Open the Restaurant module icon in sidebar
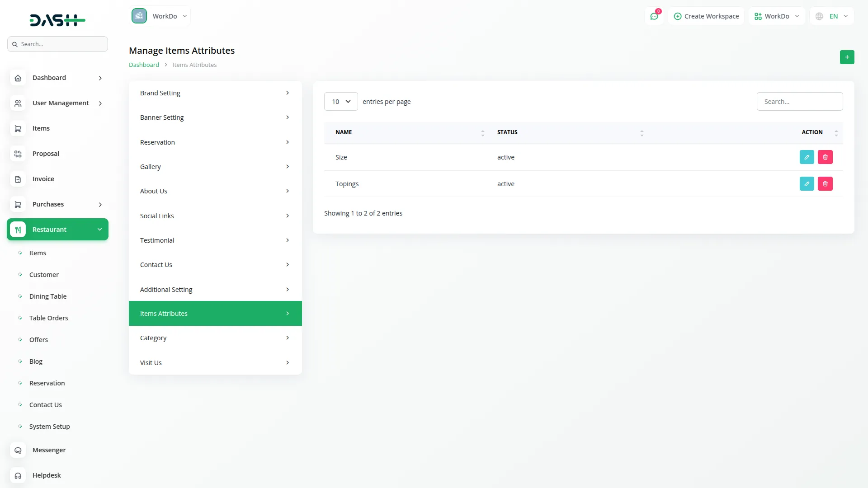 (x=18, y=230)
